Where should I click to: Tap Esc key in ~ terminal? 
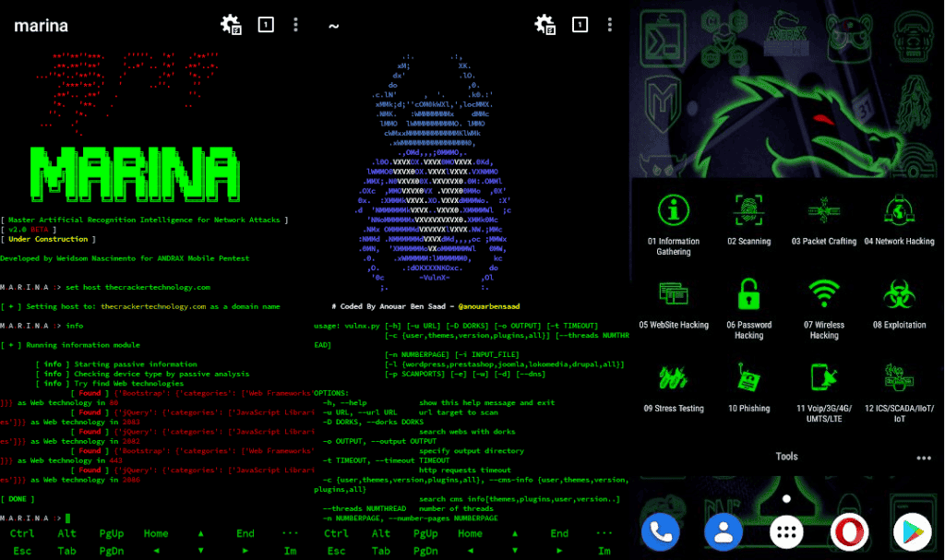[336, 551]
